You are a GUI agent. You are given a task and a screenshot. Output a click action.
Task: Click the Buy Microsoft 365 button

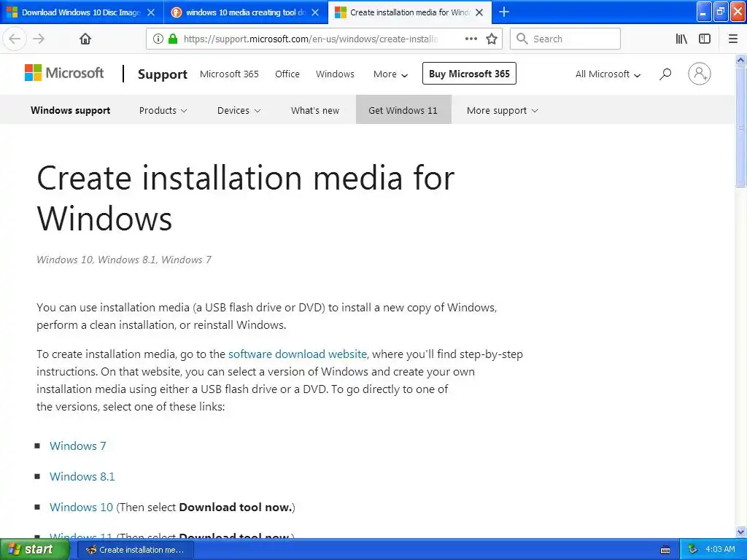(x=469, y=74)
